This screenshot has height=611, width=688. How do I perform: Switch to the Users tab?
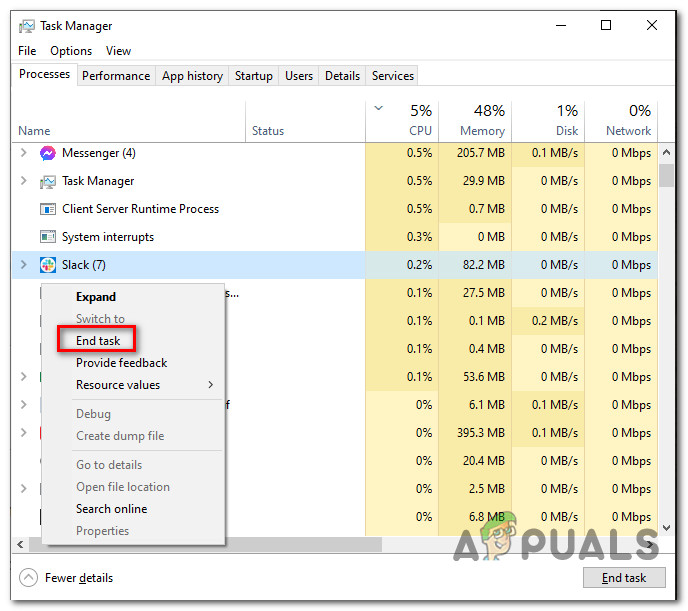(299, 76)
